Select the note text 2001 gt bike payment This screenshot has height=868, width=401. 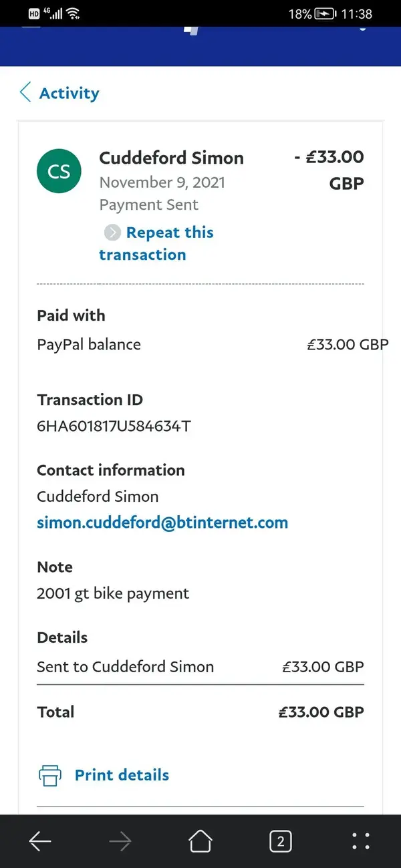coord(113,593)
